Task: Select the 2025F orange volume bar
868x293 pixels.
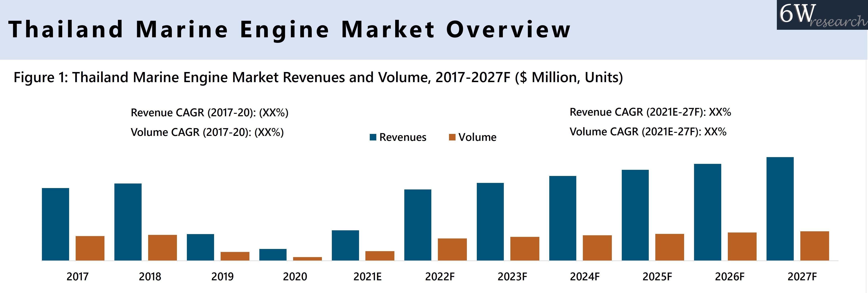Action: 670,247
